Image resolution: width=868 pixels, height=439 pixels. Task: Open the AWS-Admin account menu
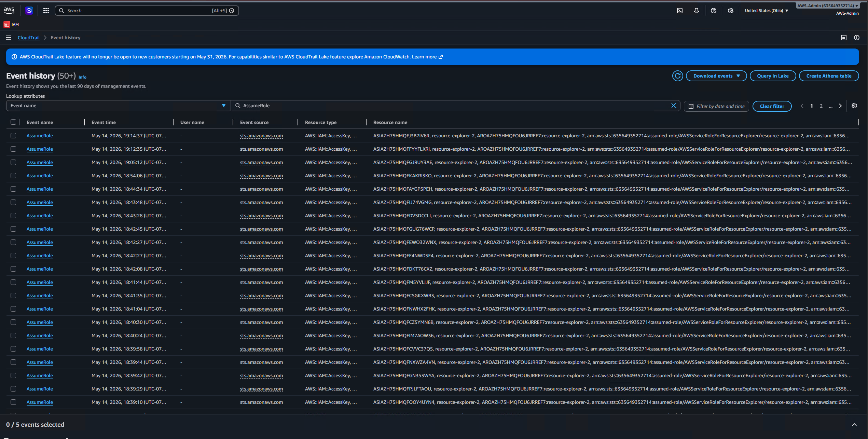tap(827, 6)
